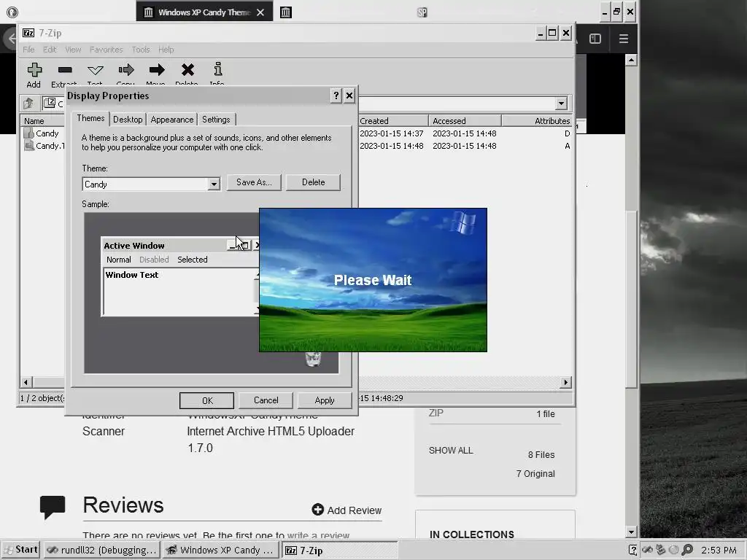Click the browser page scroll up arrow
747x560 pixels.
point(631,60)
